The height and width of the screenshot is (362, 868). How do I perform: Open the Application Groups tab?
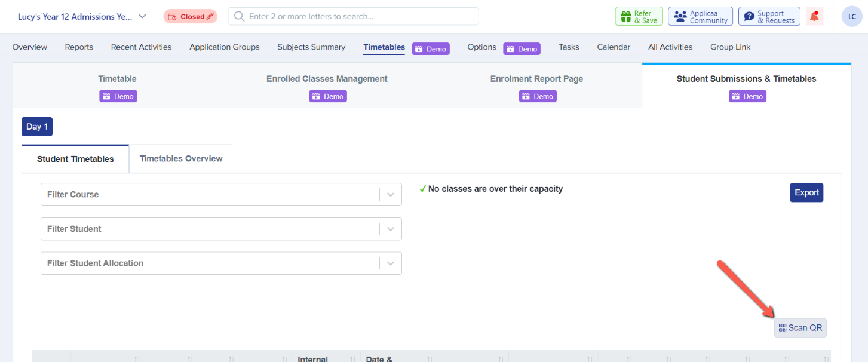pyautogui.click(x=225, y=47)
